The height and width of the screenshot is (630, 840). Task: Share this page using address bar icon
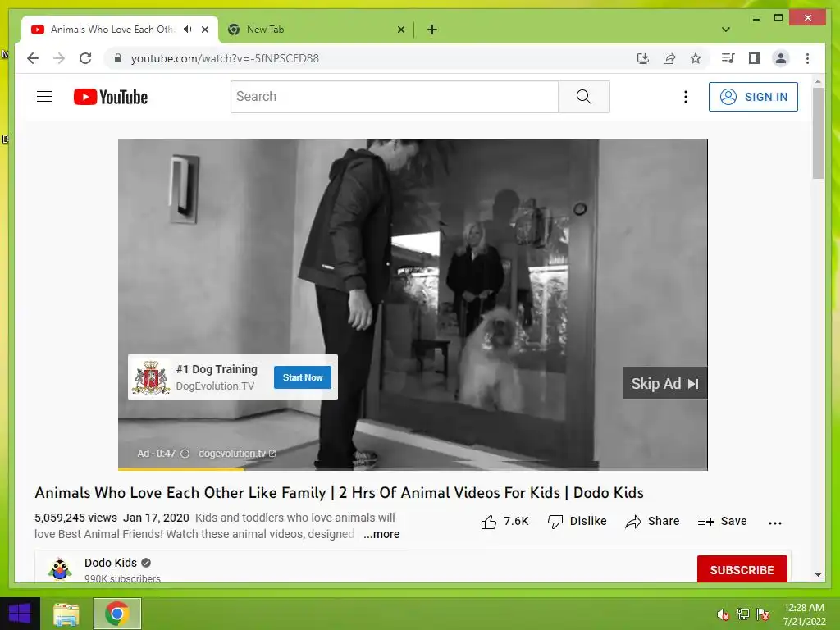(669, 58)
